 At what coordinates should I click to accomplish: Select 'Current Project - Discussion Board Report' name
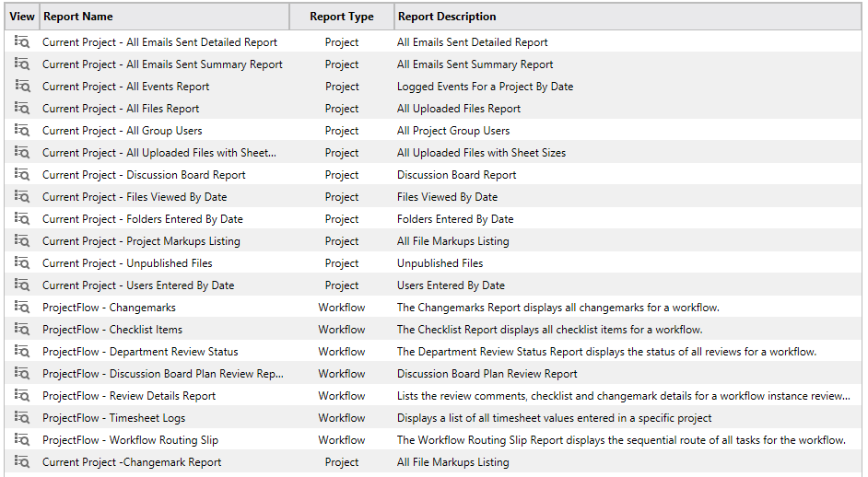(144, 175)
